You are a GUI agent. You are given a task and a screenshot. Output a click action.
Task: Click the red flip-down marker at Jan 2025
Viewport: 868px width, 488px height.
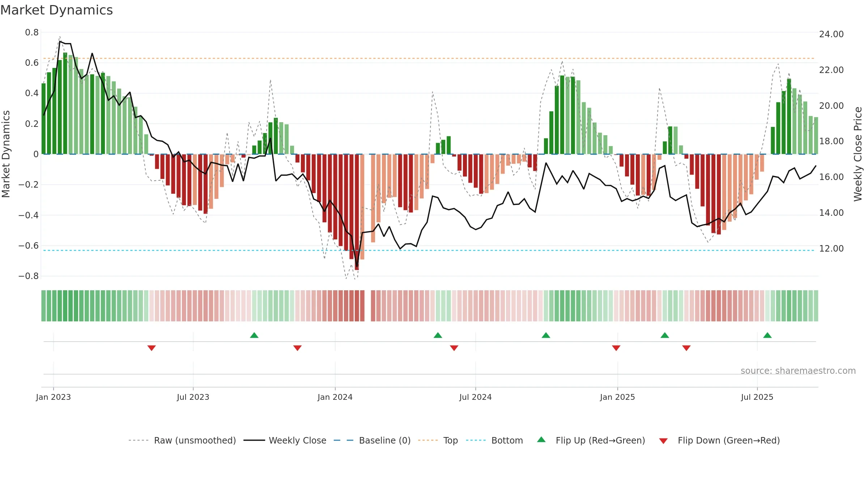(616, 348)
